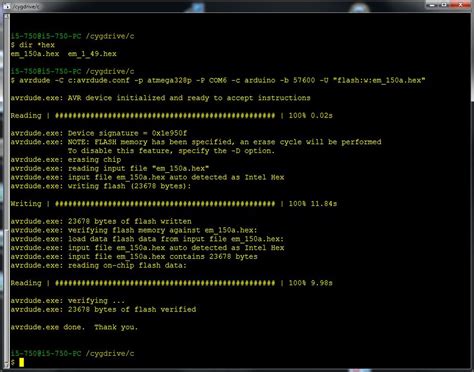Close the Cygwin terminal window

click(461, 5)
